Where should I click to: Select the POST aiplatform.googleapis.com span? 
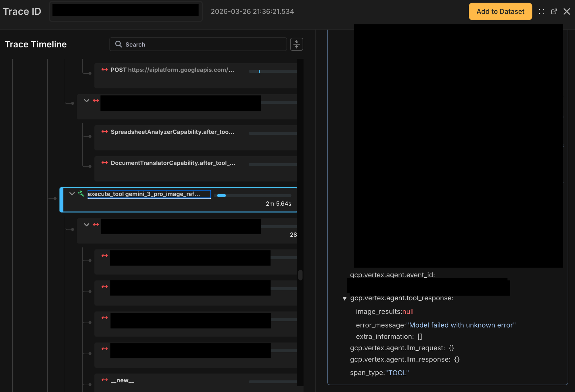(172, 70)
